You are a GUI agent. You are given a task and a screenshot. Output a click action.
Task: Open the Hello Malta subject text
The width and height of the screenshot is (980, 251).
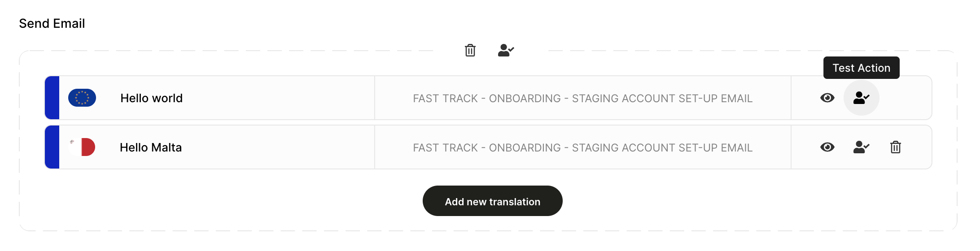(x=151, y=147)
